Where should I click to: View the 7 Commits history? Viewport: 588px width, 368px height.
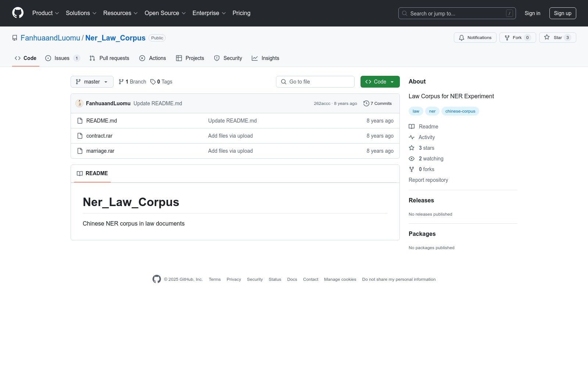tap(377, 103)
